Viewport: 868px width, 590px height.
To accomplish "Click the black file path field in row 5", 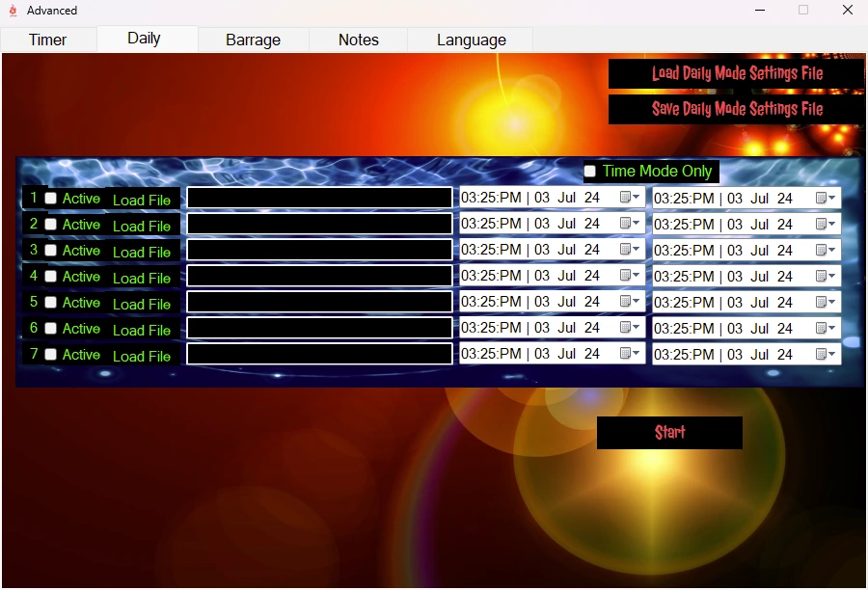I will [319, 302].
